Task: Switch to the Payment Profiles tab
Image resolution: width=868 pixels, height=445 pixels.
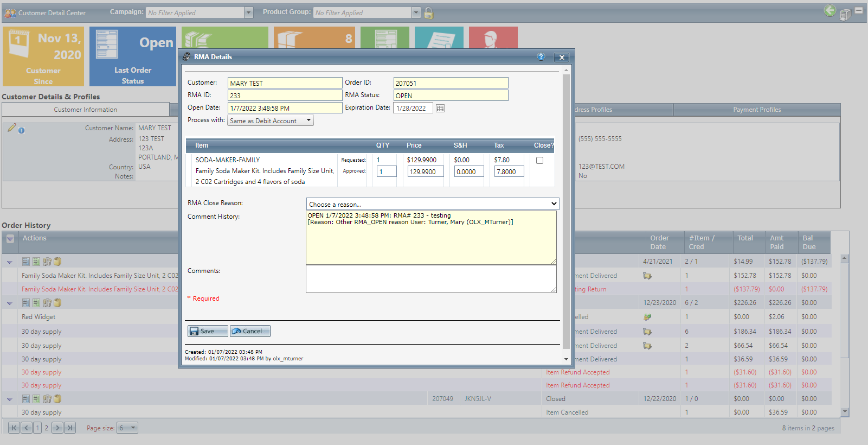Action: pos(757,110)
